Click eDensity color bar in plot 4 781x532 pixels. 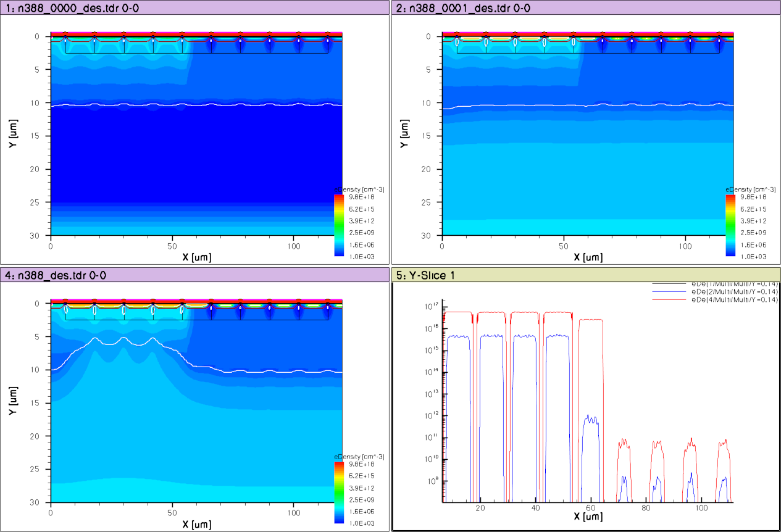tap(338, 492)
